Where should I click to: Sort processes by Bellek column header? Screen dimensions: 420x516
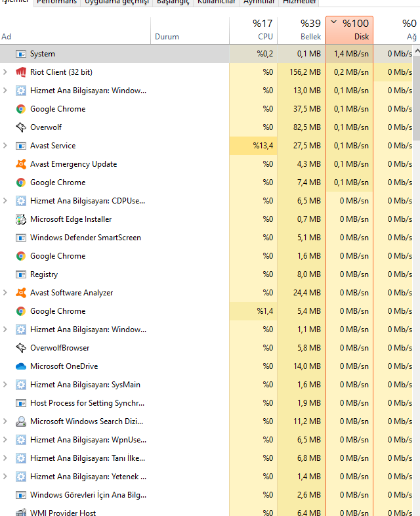click(302, 30)
